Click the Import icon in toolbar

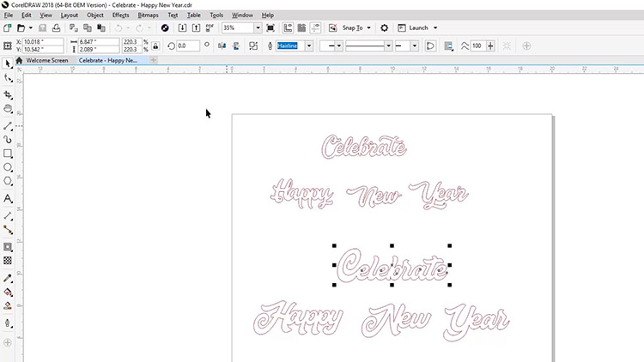[182, 28]
